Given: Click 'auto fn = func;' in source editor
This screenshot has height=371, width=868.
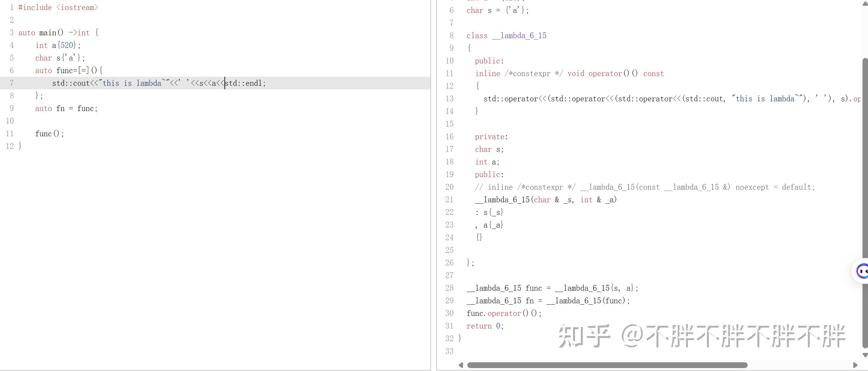Looking at the screenshot, I should coord(66,108).
